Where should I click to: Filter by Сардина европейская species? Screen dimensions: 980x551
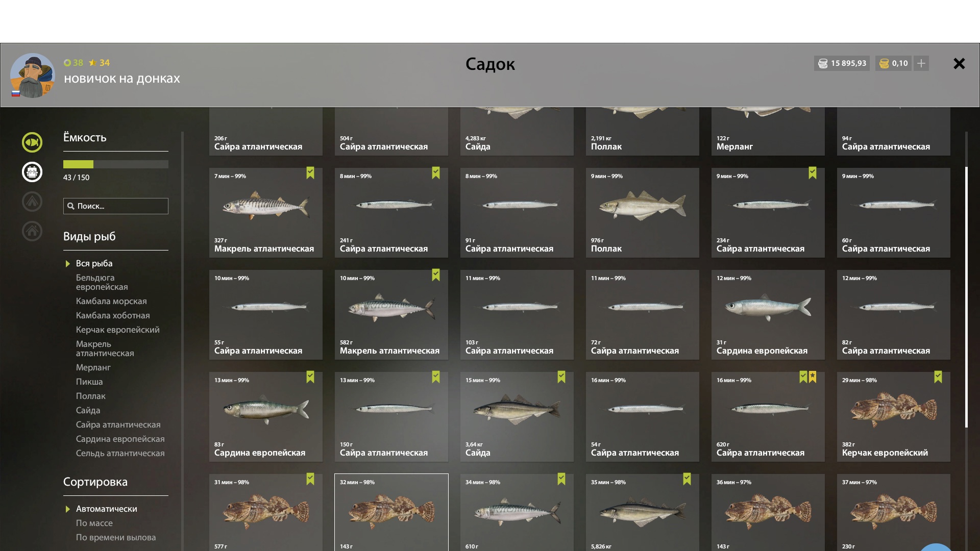coord(120,439)
